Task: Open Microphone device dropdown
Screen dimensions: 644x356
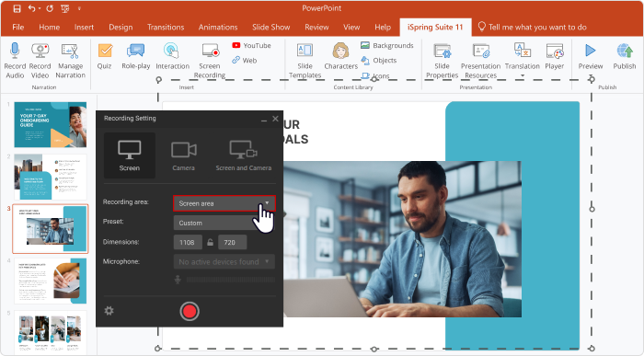Action: point(224,261)
